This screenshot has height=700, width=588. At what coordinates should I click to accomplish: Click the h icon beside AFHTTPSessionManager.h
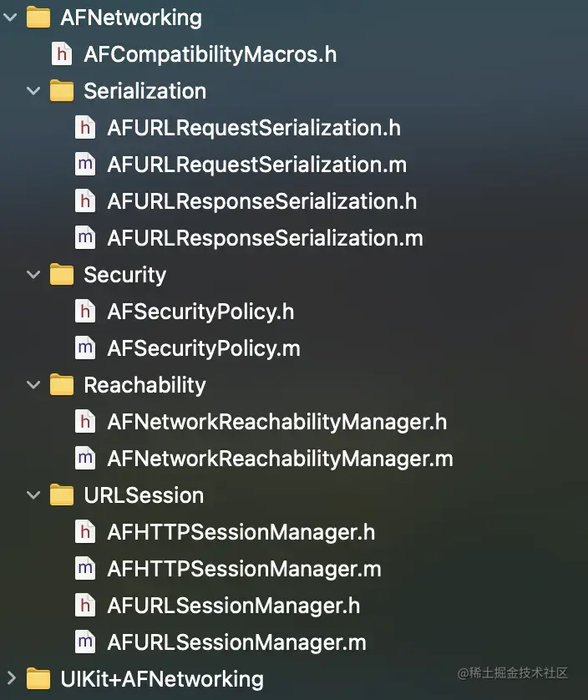[x=84, y=532]
